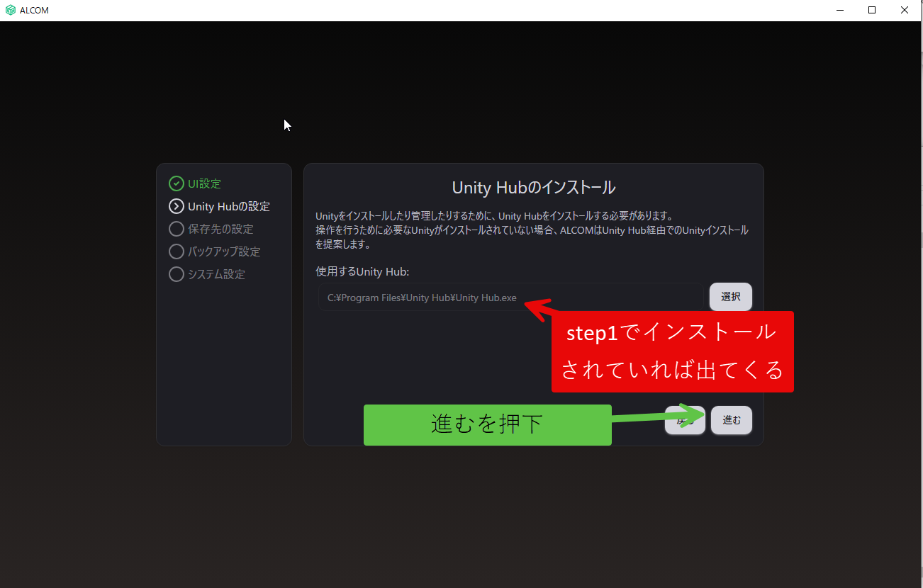Click the arrow icon beside Unity Hubの設定
Viewport: 923px width, 588px height.
176,206
